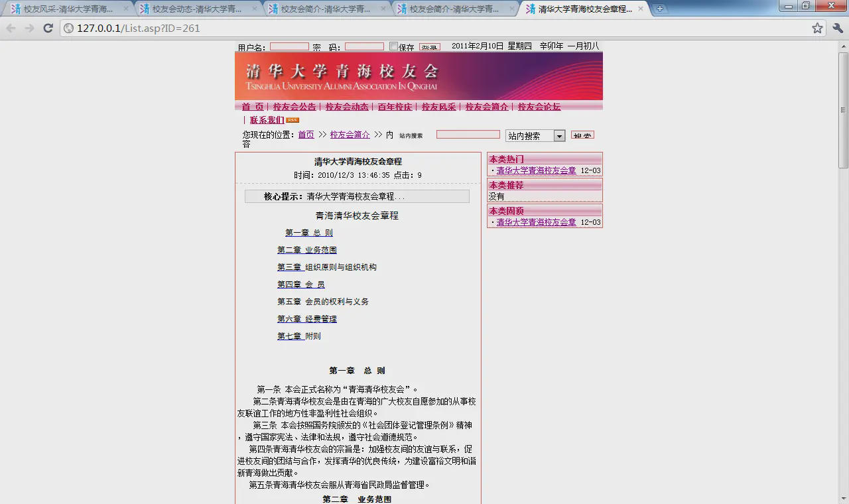849x504 pixels.
Task: Expand the 站内搜索 dropdown
Action: point(558,136)
